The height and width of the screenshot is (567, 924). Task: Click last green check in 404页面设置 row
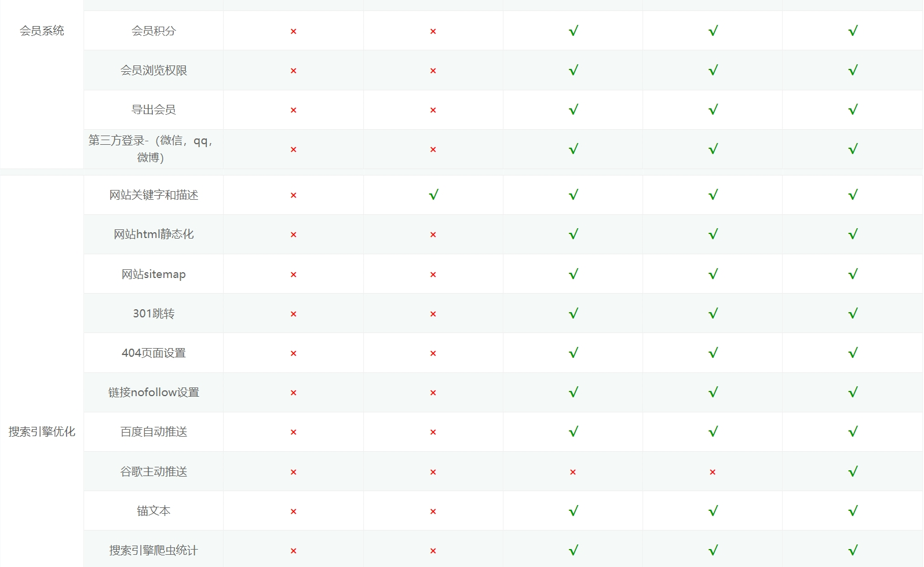click(853, 353)
